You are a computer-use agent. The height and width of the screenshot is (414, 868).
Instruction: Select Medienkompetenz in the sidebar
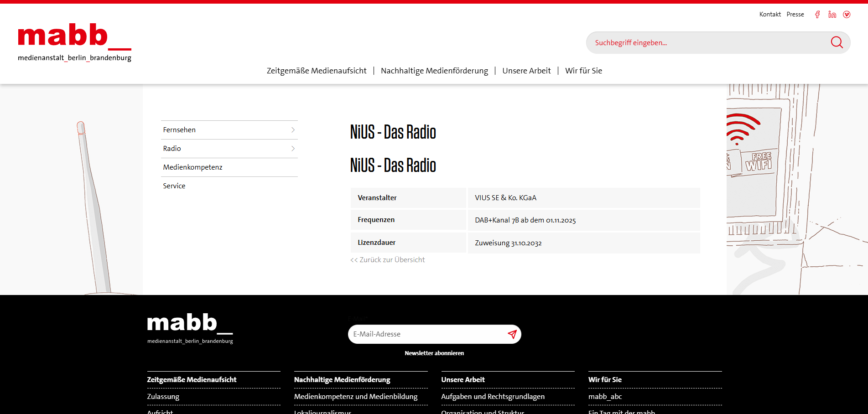pyautogui.click(x=192, y=167)
